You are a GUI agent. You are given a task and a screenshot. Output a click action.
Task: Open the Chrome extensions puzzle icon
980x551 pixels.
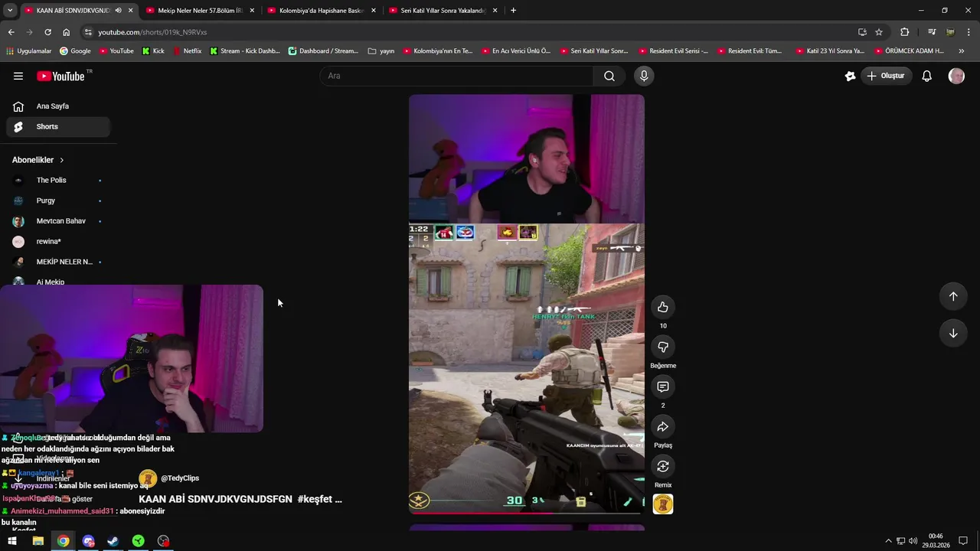coord(905,32)
